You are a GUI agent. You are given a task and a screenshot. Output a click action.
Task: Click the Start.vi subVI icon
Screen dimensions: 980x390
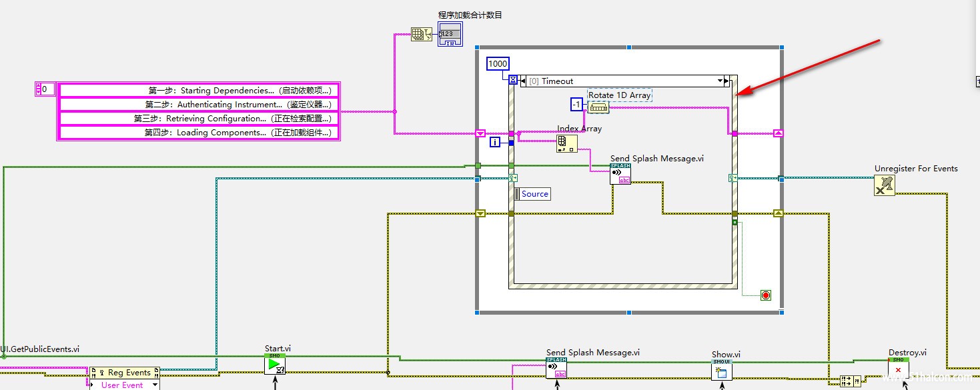coord(275,365)
